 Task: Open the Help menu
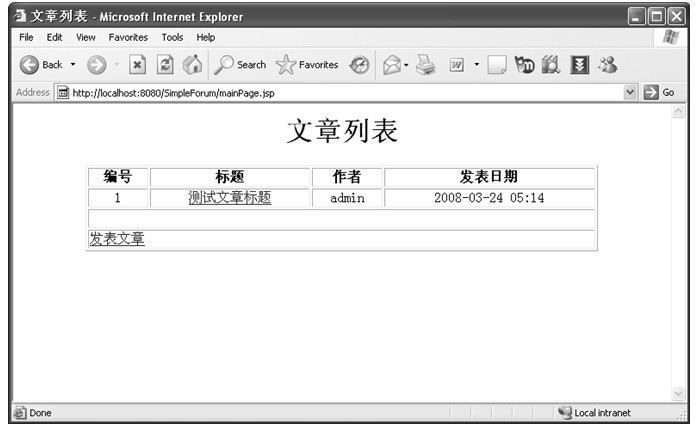(206, 37)
